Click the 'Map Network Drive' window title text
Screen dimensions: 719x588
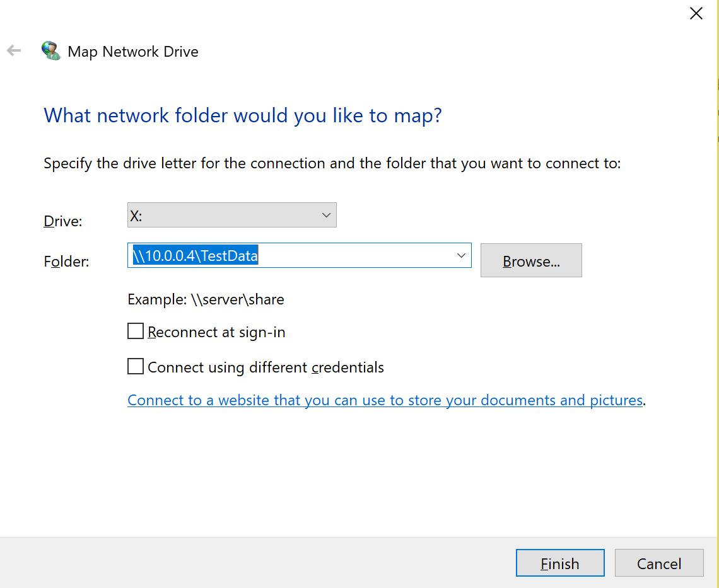(133, 52)
